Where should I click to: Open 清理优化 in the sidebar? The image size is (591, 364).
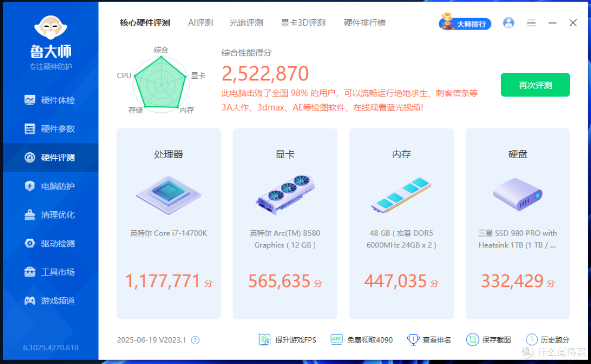click(50, 215)
